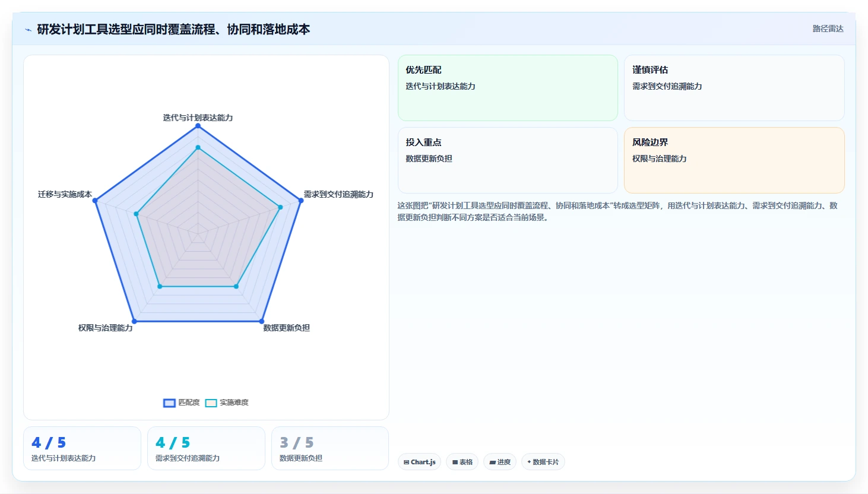Screen dimensions: 868x494
Task: Click the icon inside the 表格 chip
Action: coord(455,462)
